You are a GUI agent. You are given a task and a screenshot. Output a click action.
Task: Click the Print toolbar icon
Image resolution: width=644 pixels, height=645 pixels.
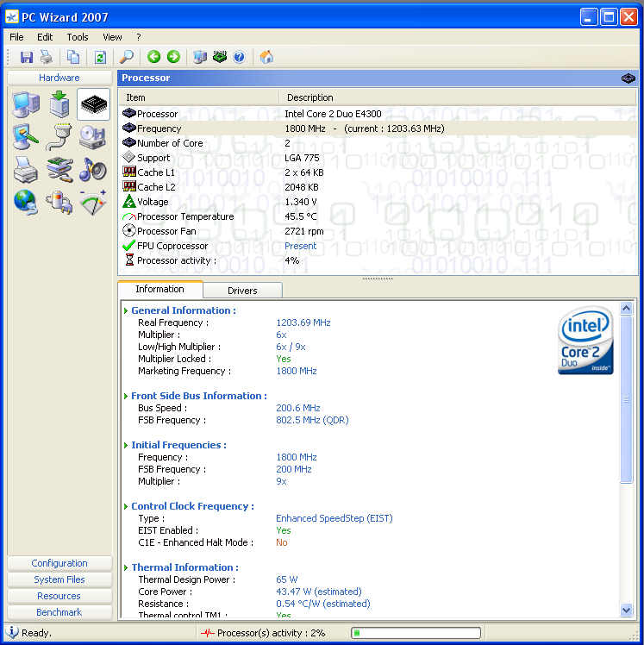point(46,57)
